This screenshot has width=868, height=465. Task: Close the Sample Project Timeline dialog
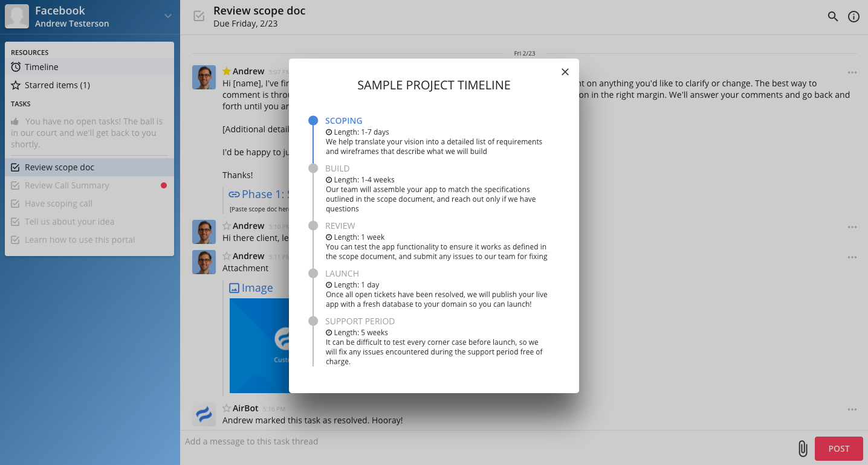(565, 72)
